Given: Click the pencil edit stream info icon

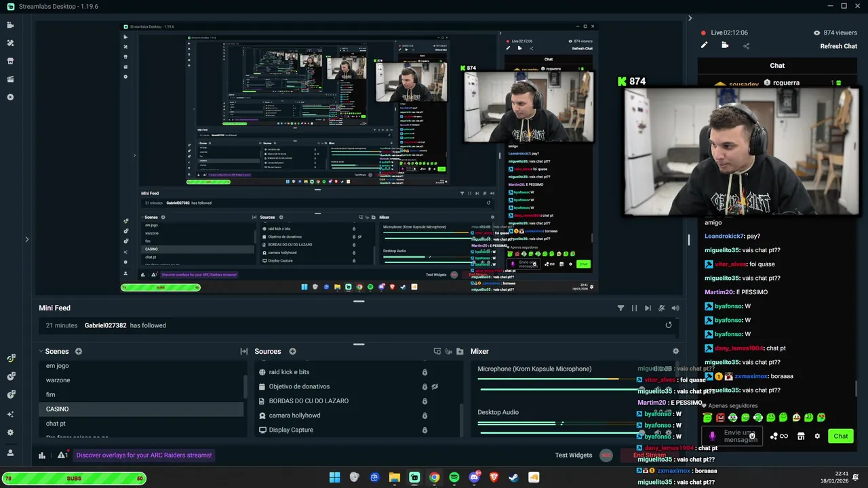Looking at the screenshot, I should 704,45.
